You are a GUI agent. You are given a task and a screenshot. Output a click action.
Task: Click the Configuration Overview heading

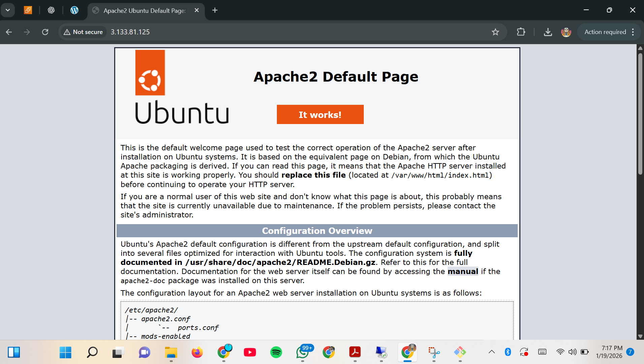(x=317, y=231)
